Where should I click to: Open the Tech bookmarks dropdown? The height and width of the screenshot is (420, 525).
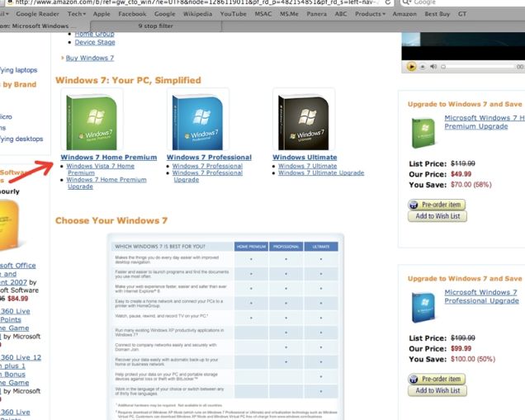coord(77,14)
